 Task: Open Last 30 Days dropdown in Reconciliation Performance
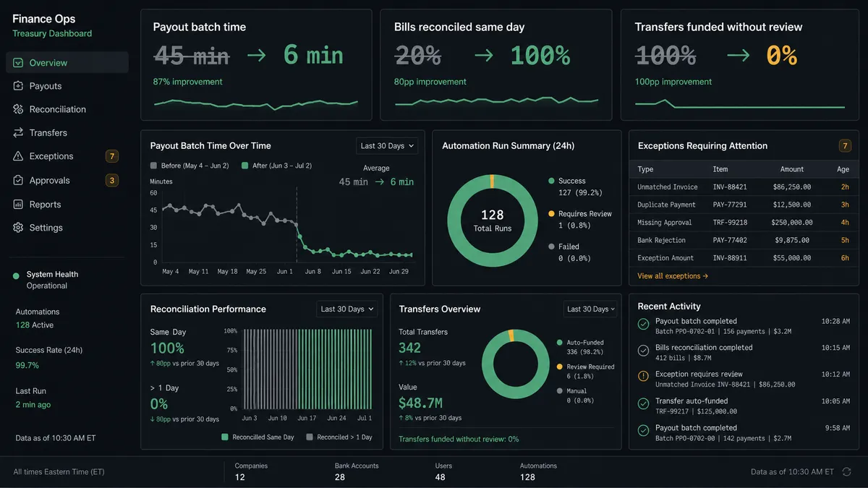coord(347,309)
